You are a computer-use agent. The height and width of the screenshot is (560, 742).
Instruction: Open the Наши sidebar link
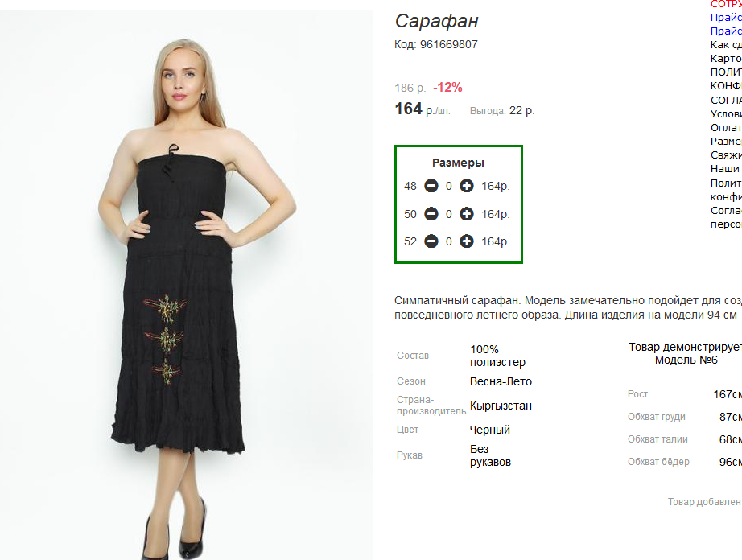(724, 169)
